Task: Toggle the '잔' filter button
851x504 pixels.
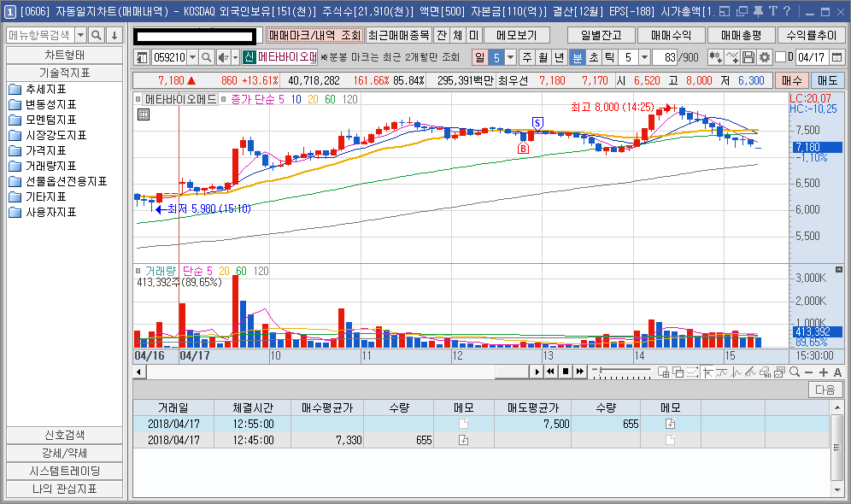Action: [x=442, y=35]
